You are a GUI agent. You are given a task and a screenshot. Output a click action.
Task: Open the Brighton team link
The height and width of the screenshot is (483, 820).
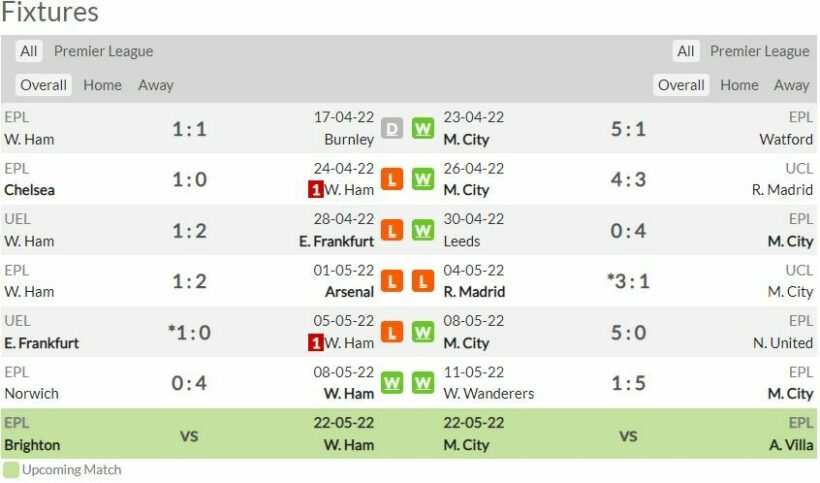[32, 445]
